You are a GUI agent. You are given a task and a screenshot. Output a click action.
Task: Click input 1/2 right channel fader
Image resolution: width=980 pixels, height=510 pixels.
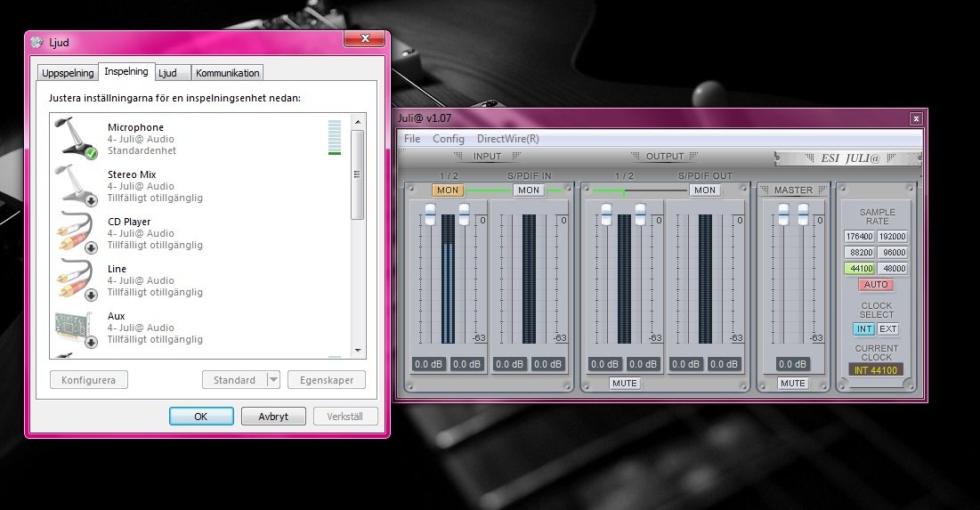(x=464, y=215)
